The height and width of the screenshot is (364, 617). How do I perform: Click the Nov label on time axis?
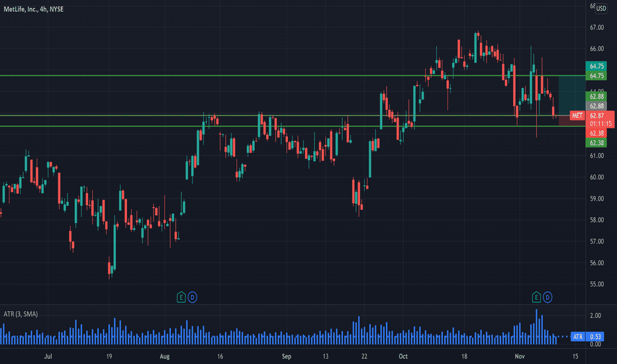[520, 356]
